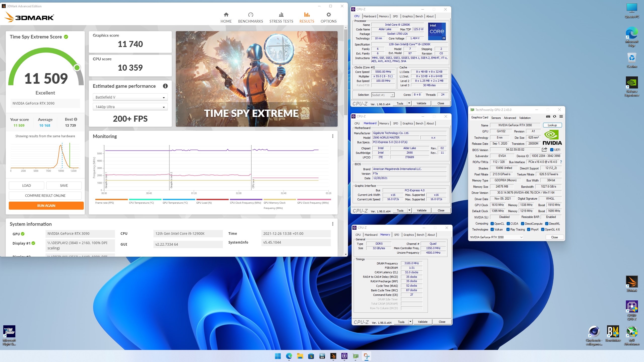Open Bench tab in top CPU-Z window
The image size is (644, 362).
pos(419,16)
